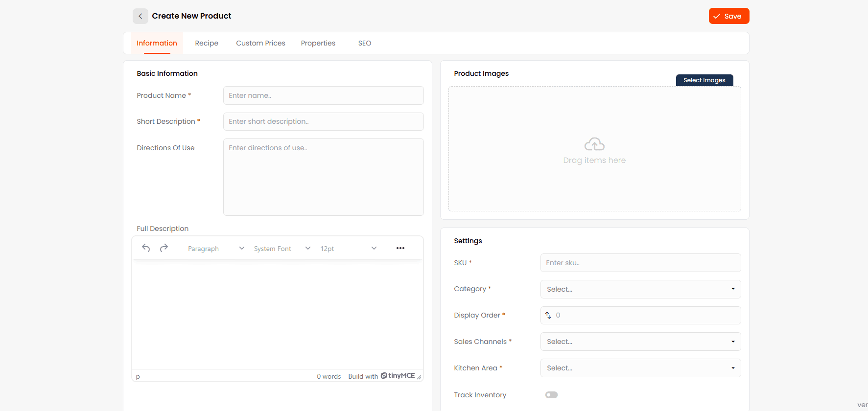Click the tinyMCE logo link
The width and height of the screenshot is (868, 411).
point(398,376)
